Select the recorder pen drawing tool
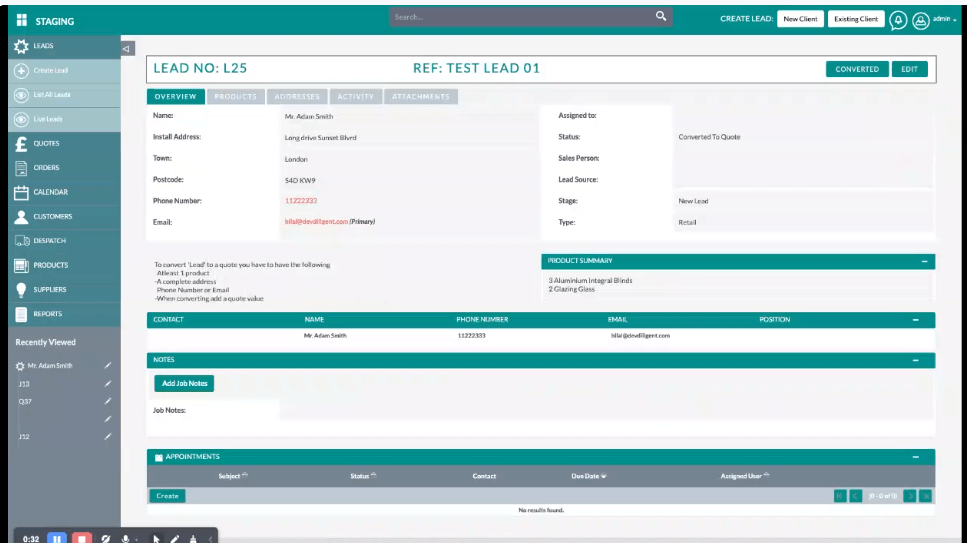This screenshot has width=967, height=543. [175, 539]
